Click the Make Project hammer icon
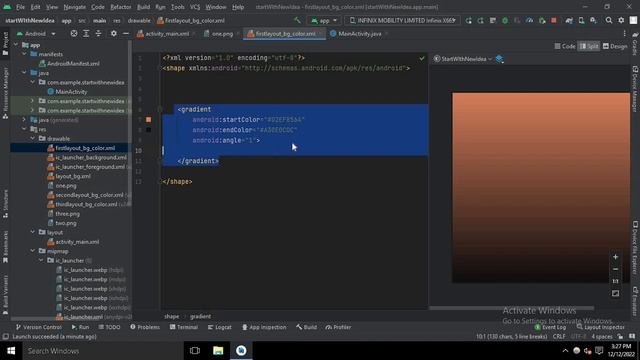This screenshot has width=640, height=360. 298,20
